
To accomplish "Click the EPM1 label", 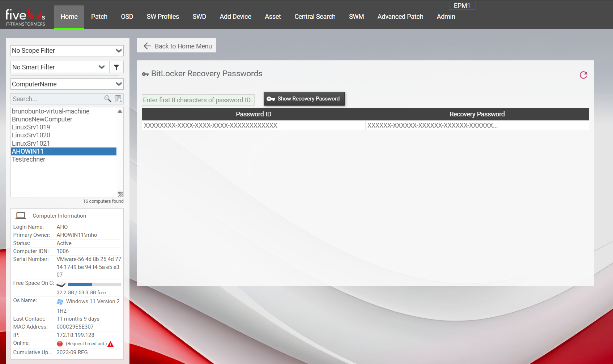I will (462, 5).
